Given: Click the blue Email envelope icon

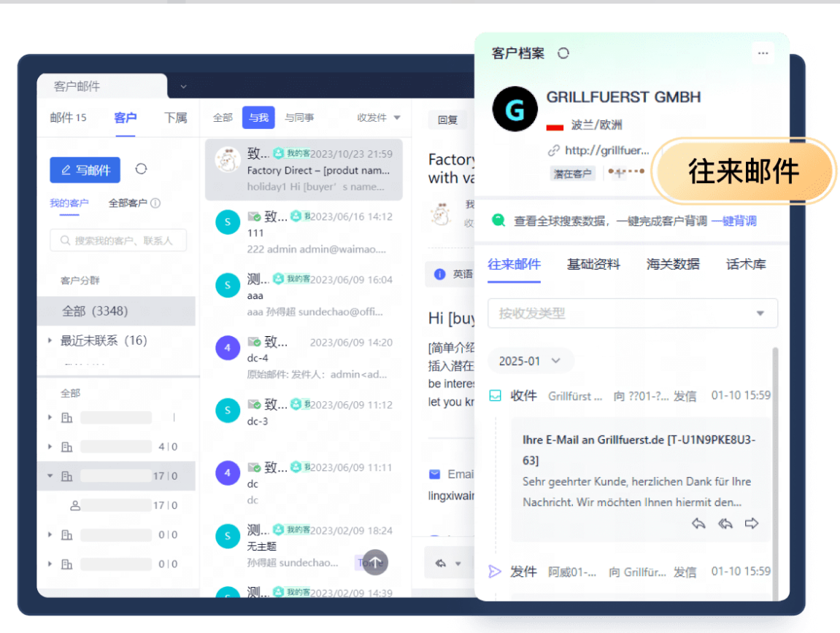Looking at the screenshot, I should click(434, 474).
